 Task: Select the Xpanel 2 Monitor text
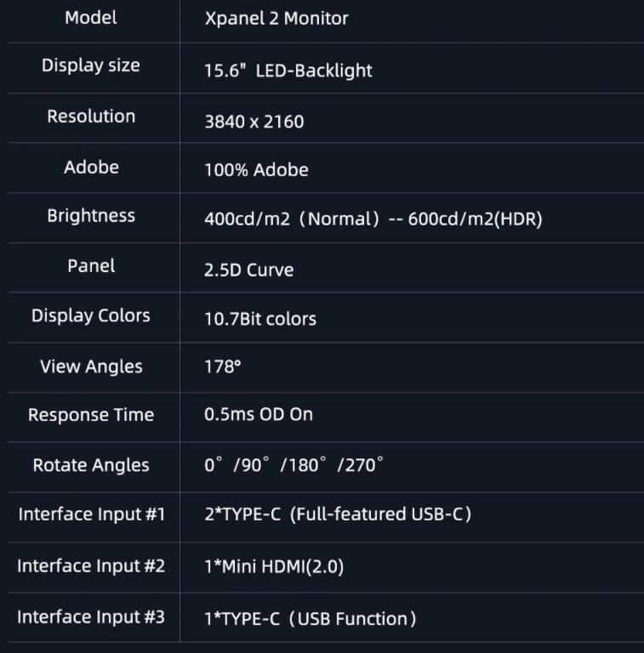[x=276, y=19]
